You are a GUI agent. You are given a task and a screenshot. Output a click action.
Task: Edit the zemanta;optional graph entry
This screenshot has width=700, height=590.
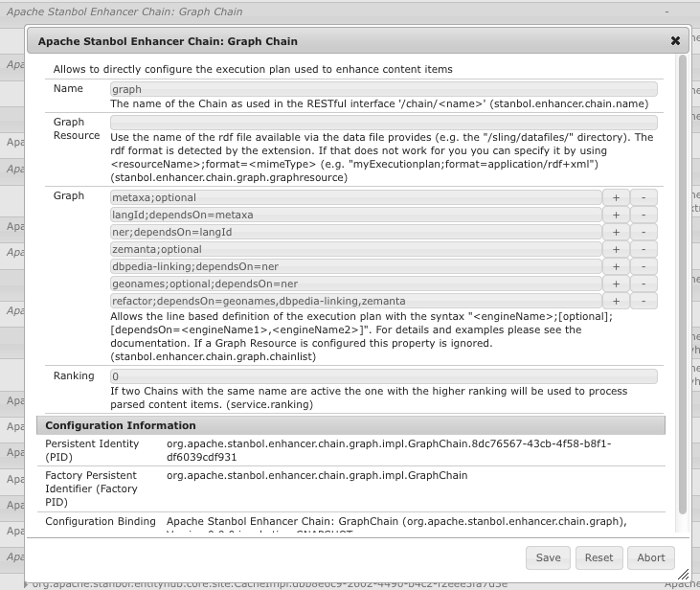pos(355,249)
